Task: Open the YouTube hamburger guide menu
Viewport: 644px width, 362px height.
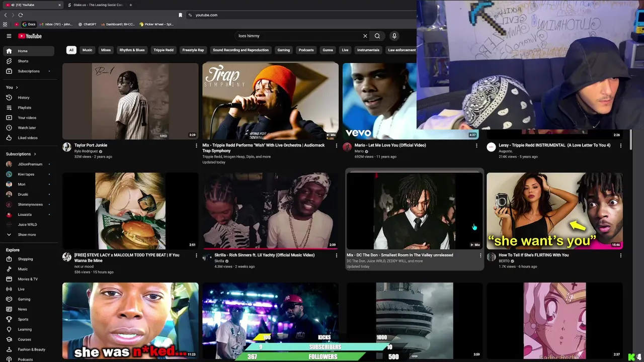Action: click(9, 36)
